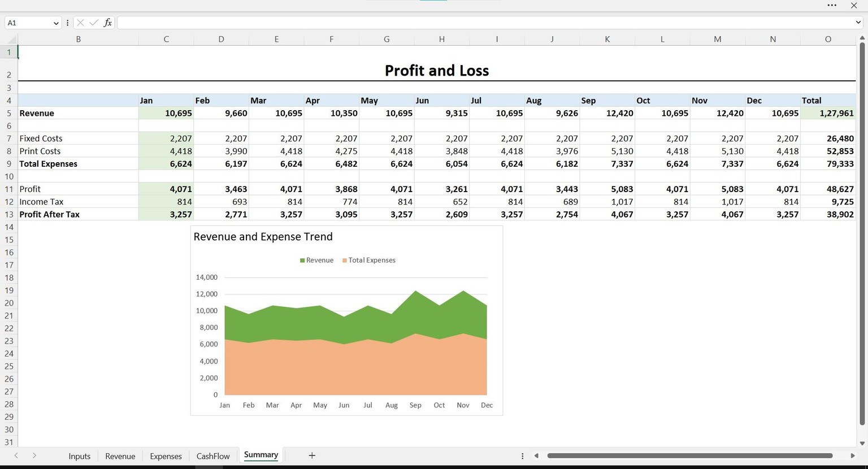The image size is (868, 469).
Task: Click the Fixed Costs row label
Action: (x=41, y=138)
